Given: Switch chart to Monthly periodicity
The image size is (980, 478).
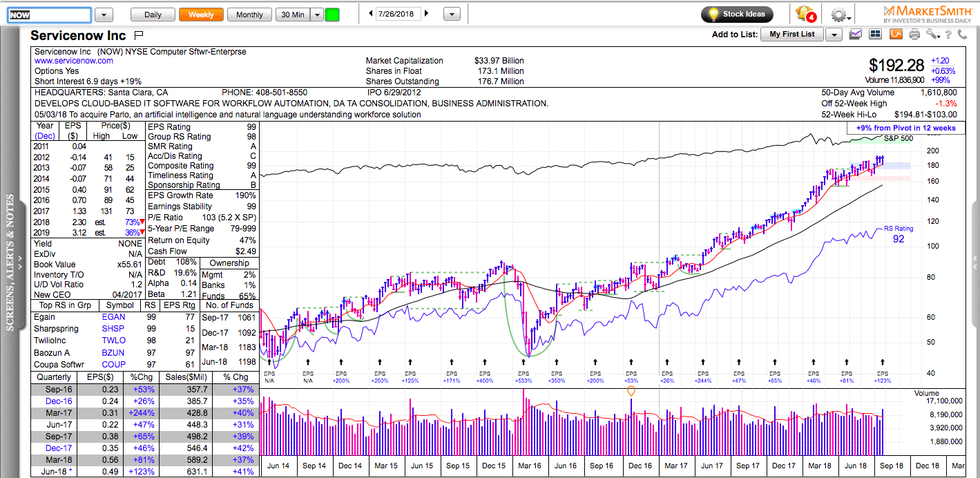Looking at the screenshot, I should pyautogui.click(x=249, y=15).
